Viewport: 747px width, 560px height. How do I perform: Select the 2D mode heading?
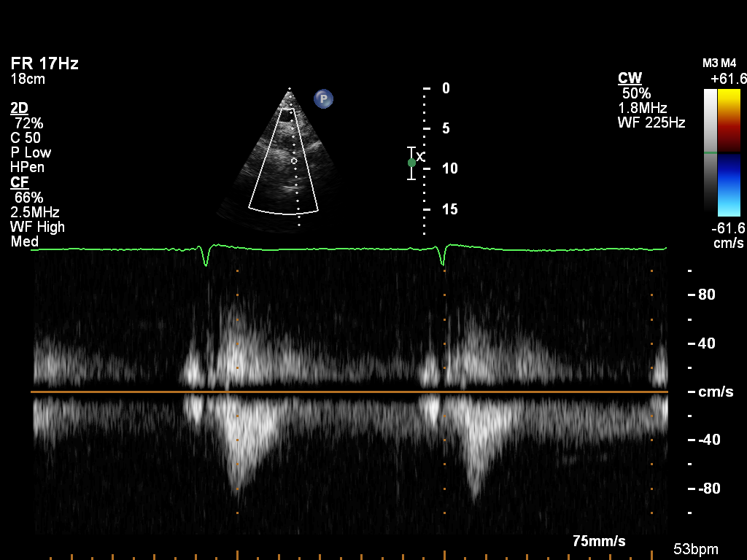20,108
